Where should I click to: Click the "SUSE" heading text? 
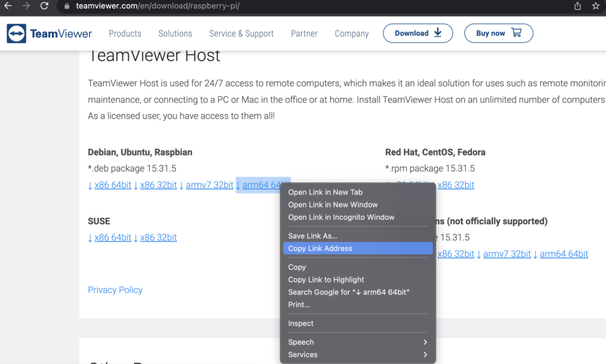click(x=99, y=221)
